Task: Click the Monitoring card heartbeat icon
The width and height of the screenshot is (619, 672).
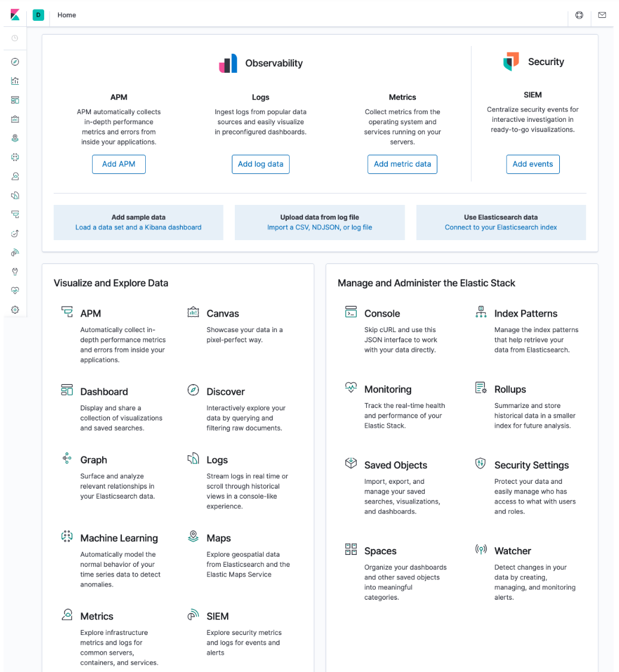Action: [351, 388]
